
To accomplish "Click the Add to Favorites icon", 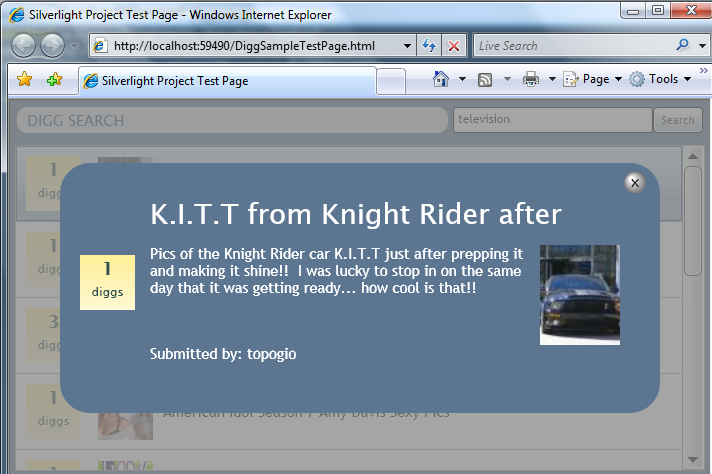I will point(54,79).
